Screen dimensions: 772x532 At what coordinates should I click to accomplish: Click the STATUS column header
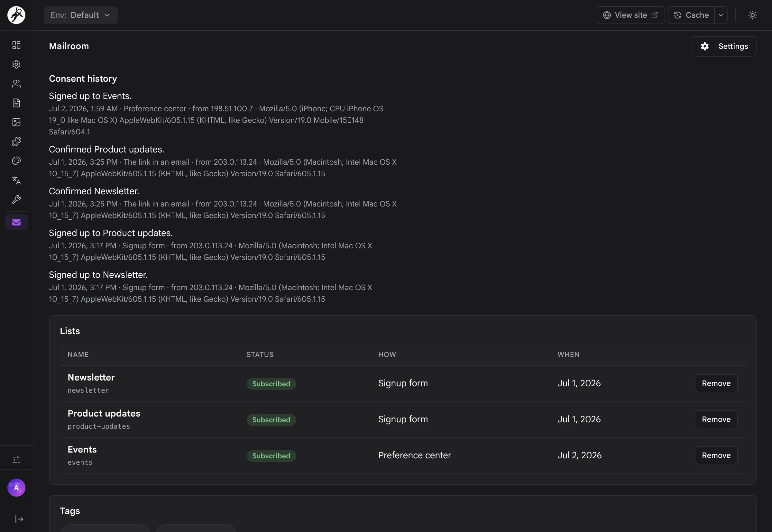pyautogui.click(x=260, y=355)
